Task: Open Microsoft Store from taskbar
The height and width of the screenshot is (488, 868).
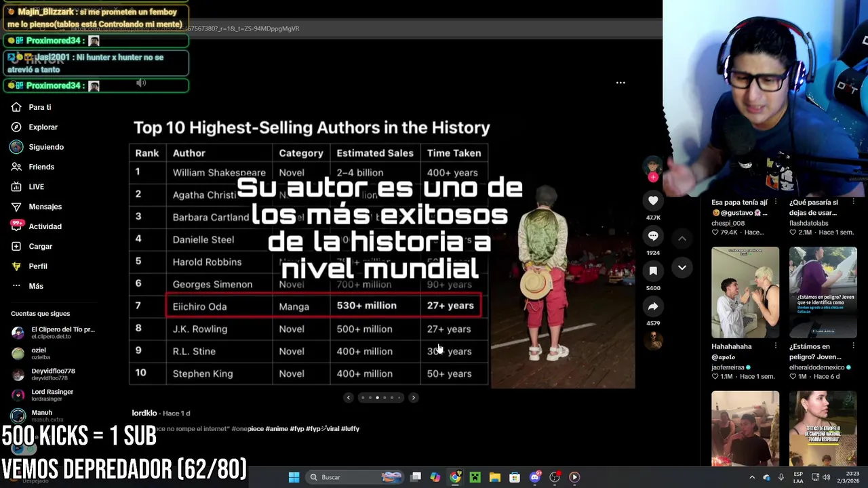Action: (x=515, y=477)
